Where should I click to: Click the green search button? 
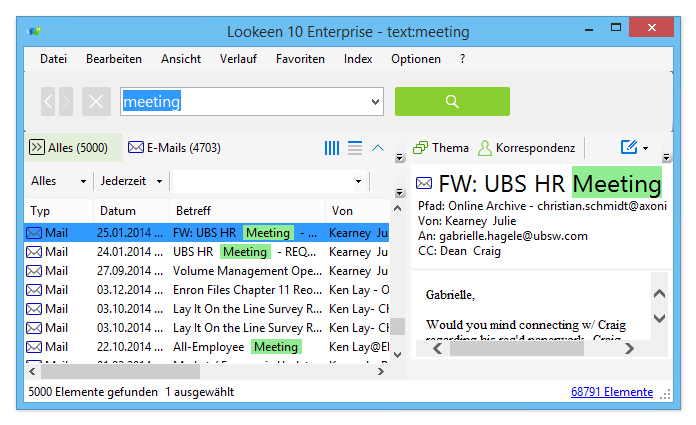[452, 102]
